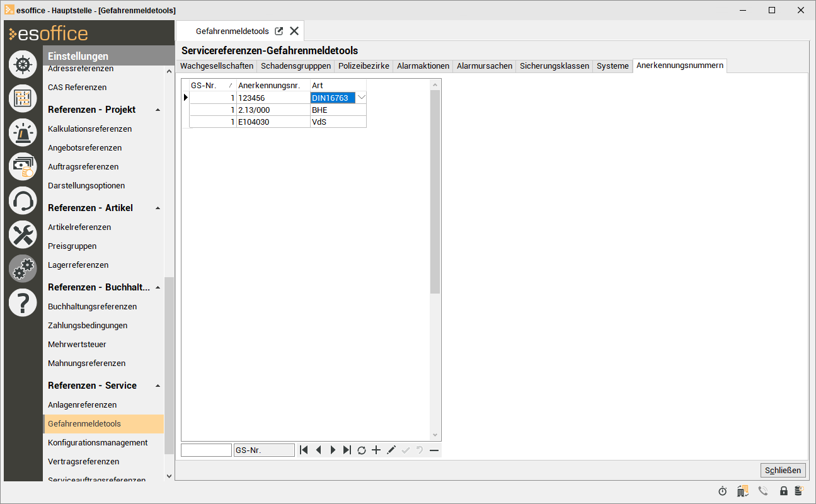
Task: Click the pencil edit record icon
Action: pyautogui.click(x=391, y=450)
